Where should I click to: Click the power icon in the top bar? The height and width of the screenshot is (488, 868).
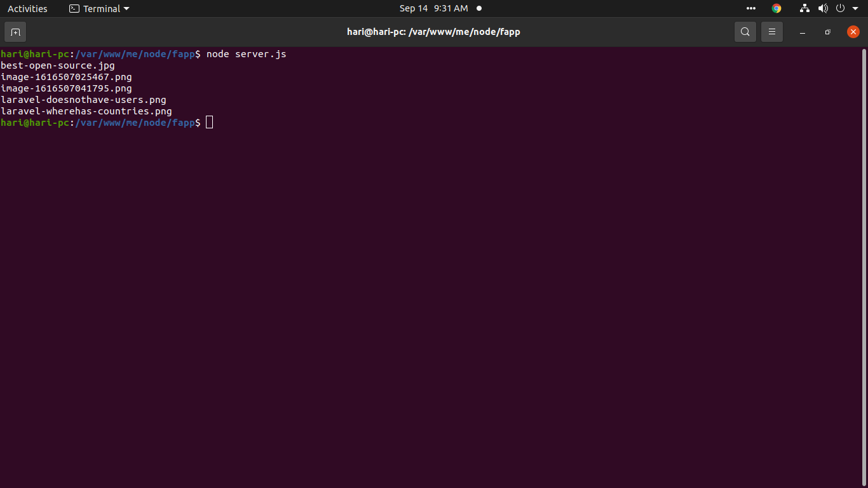[840, 8]
